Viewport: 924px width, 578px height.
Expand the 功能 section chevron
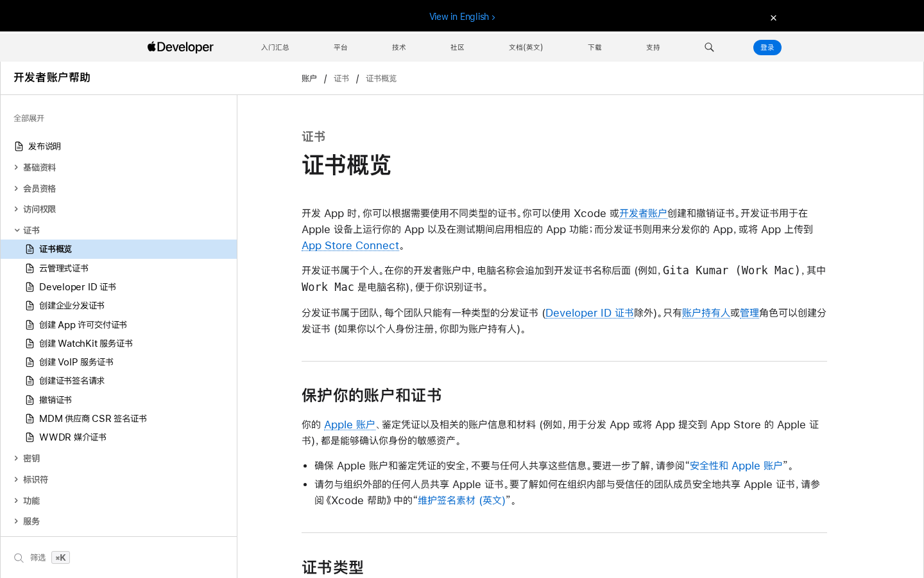[17, 501]
